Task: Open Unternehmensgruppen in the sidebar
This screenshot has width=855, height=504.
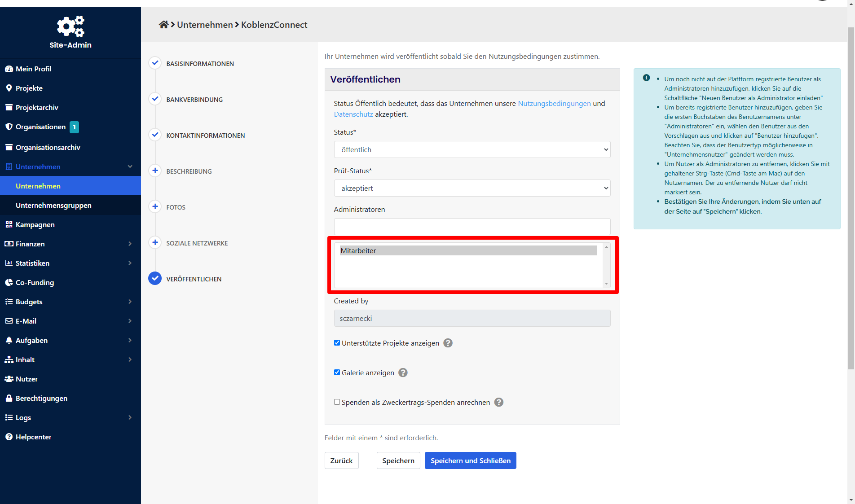Action: (53, 205)
